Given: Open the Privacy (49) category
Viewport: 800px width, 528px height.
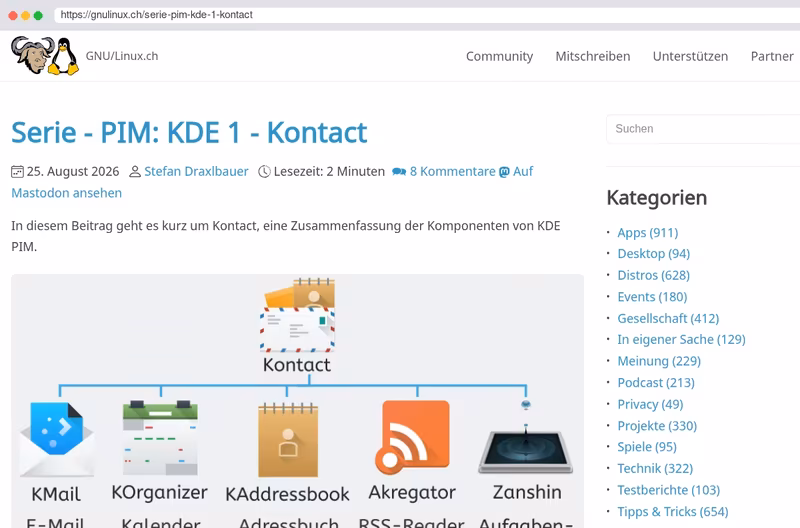Looking at the screenshot, I should coord(651,404).
